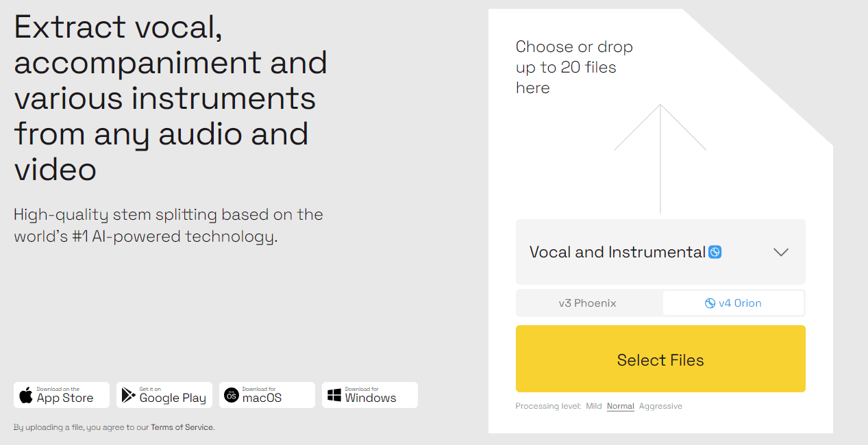Screen dimensions: 868x445
Task: Set processing level to Normal
Action: point(621,406)
